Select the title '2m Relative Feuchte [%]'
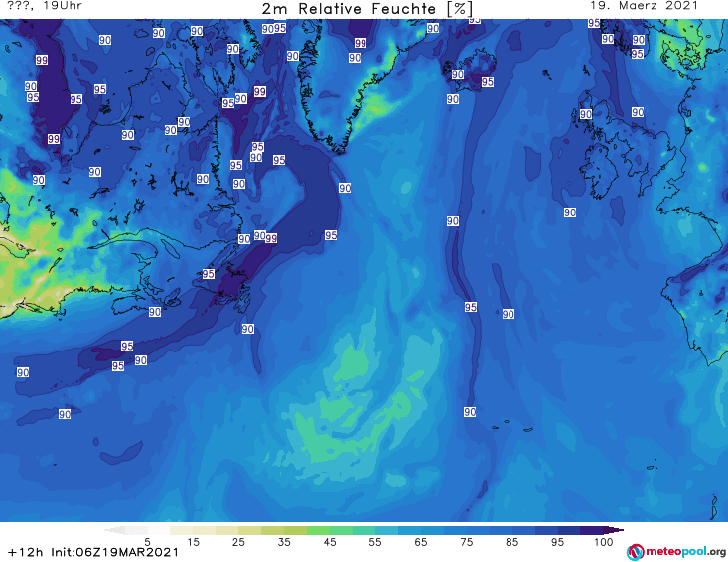 [366, 8]
